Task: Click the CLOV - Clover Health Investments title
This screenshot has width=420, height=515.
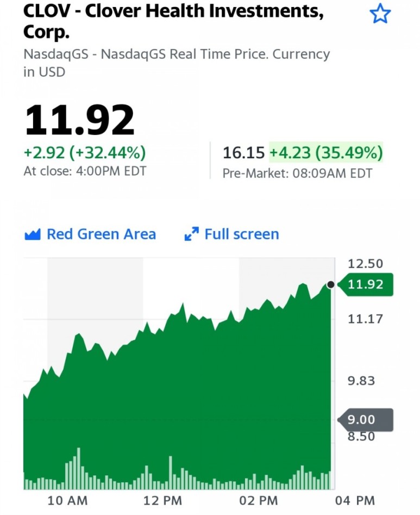Action: tap(173, 21)
